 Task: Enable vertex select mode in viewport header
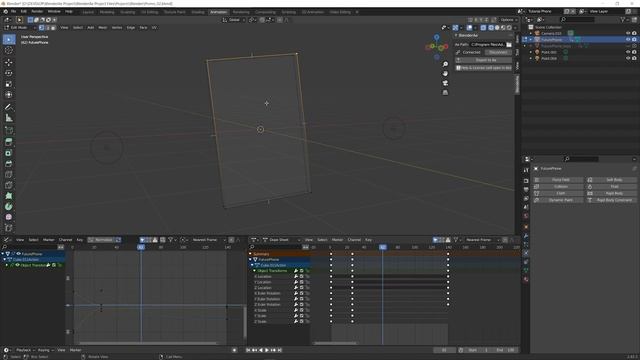click(41, 28)
